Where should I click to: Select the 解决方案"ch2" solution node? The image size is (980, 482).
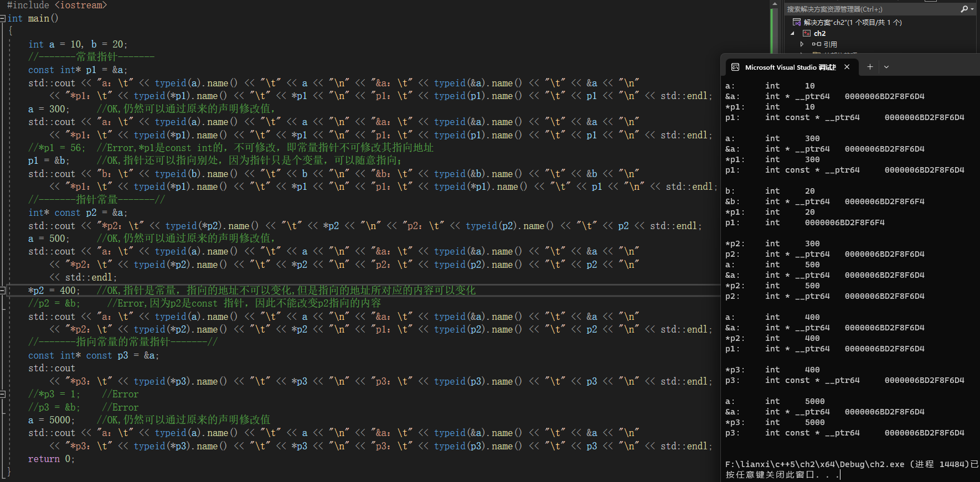(853, 22)
